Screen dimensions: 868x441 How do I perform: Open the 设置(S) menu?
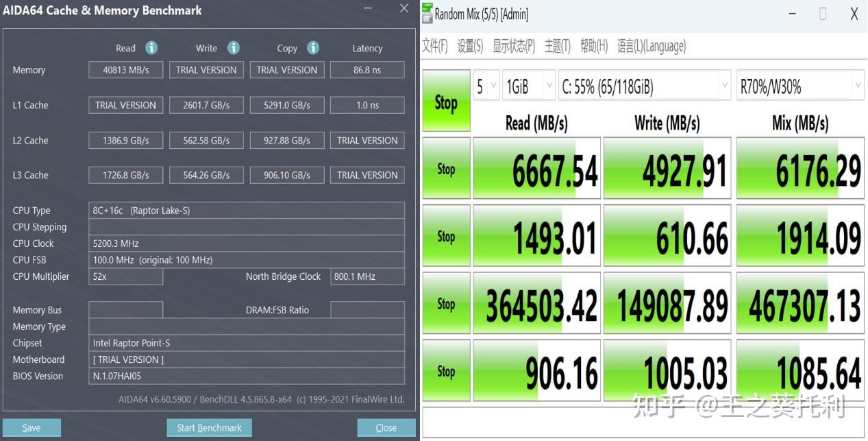[469, 46]
